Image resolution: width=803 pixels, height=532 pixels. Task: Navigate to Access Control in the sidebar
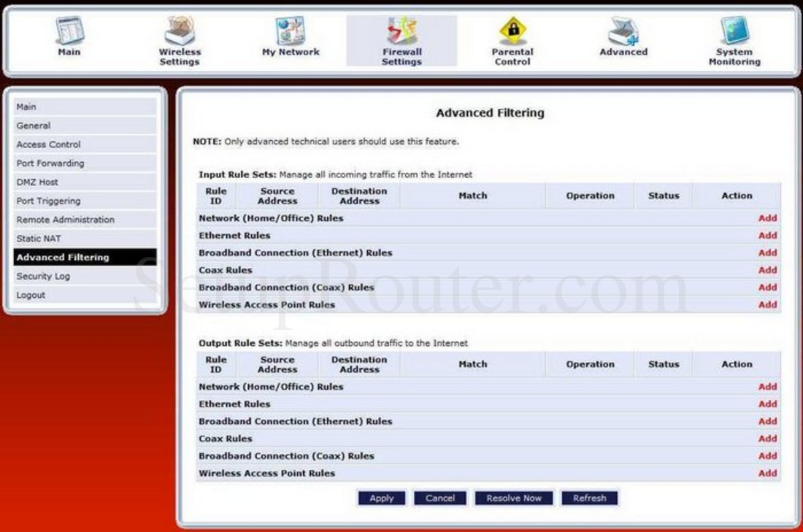(x=49, y=144)
